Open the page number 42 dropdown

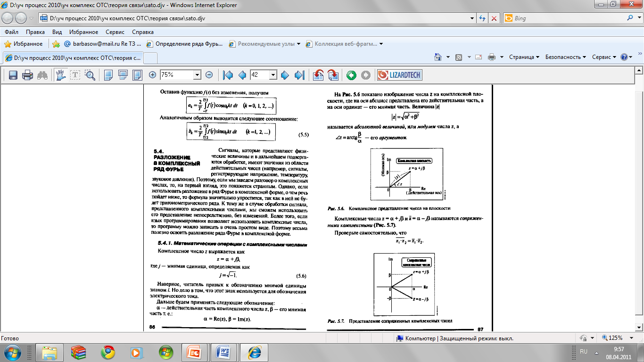(272, 75)
